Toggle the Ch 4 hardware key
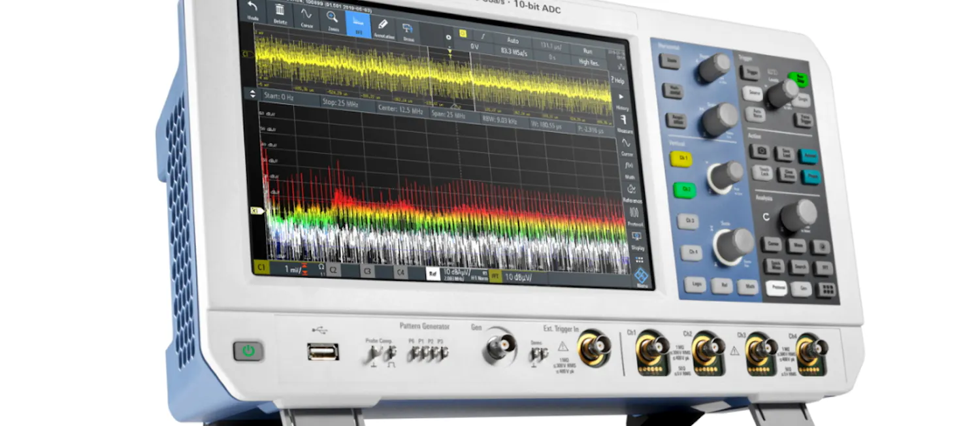This screenshot has height=426, width=980. [x=691, y=253]
